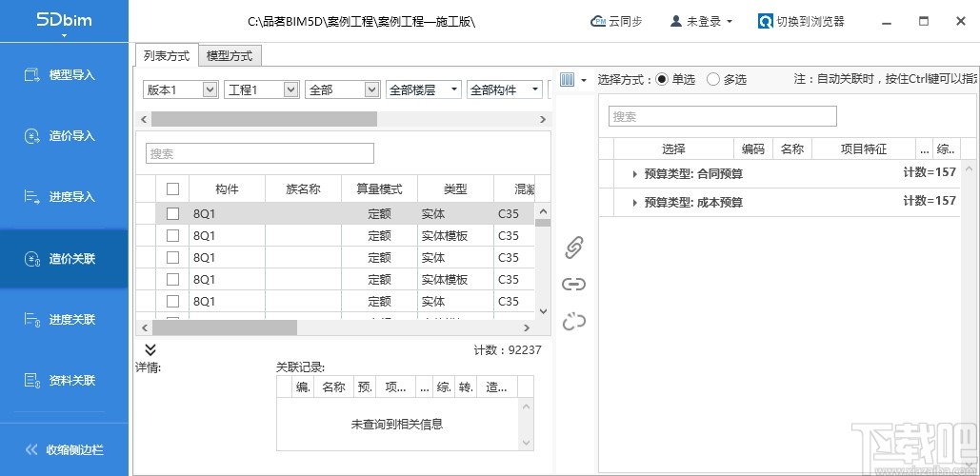This screenshot has width=980, height=476.
Task: Check the fifth 8Q1 row checkbox
Action: coord(173,301)
